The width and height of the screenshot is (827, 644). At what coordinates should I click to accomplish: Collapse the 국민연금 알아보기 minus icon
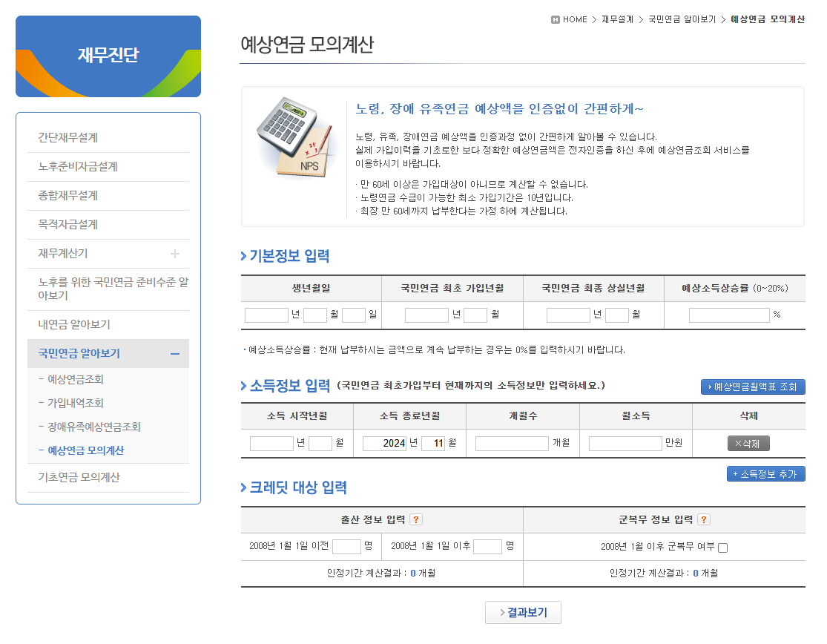pos(175,354)
